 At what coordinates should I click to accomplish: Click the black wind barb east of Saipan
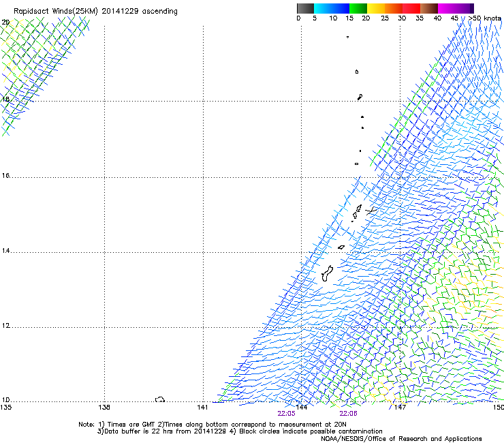click(371, 211)
